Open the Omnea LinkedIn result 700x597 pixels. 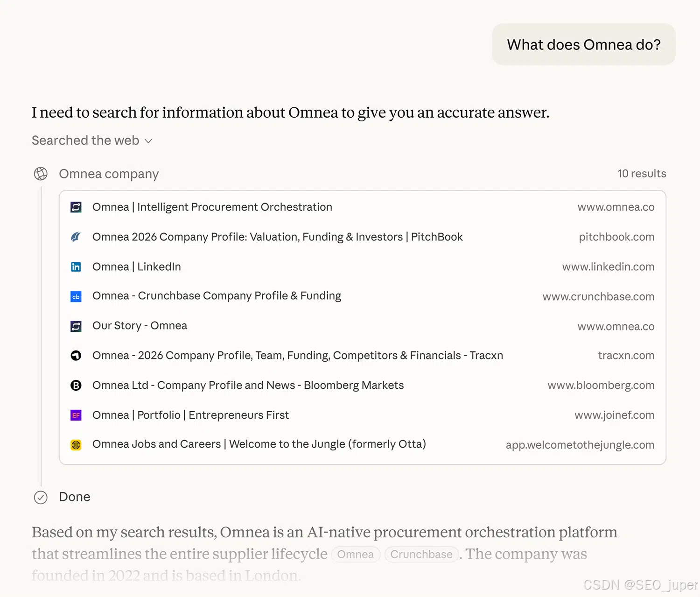pos(137,267)
